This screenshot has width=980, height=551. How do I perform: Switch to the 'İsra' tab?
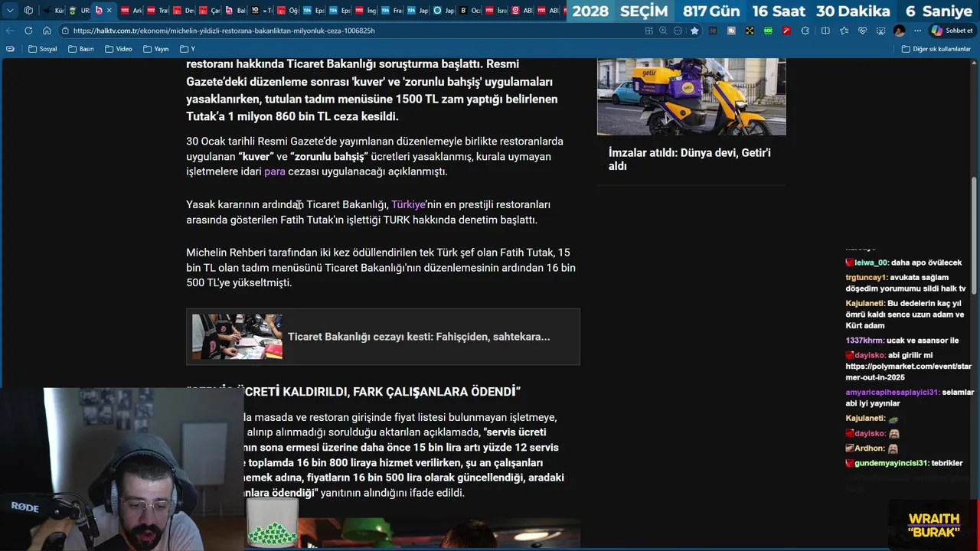coord(495,11)
